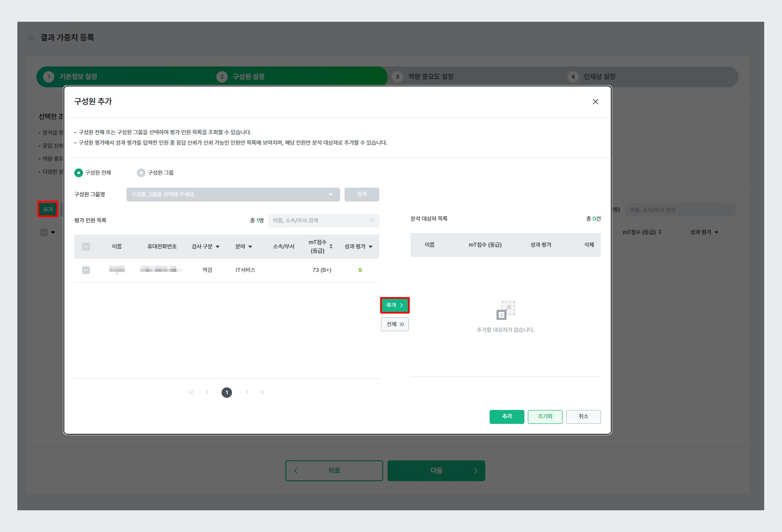Click the background page search magnifier icon
The height and width of the screenshot is (532, 782).
pos(729,210)
